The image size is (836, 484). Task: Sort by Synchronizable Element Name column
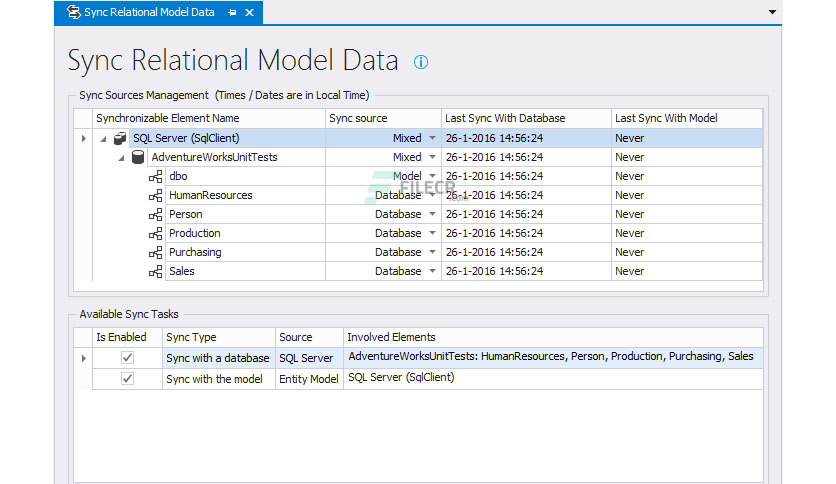(x=209, y=118)
